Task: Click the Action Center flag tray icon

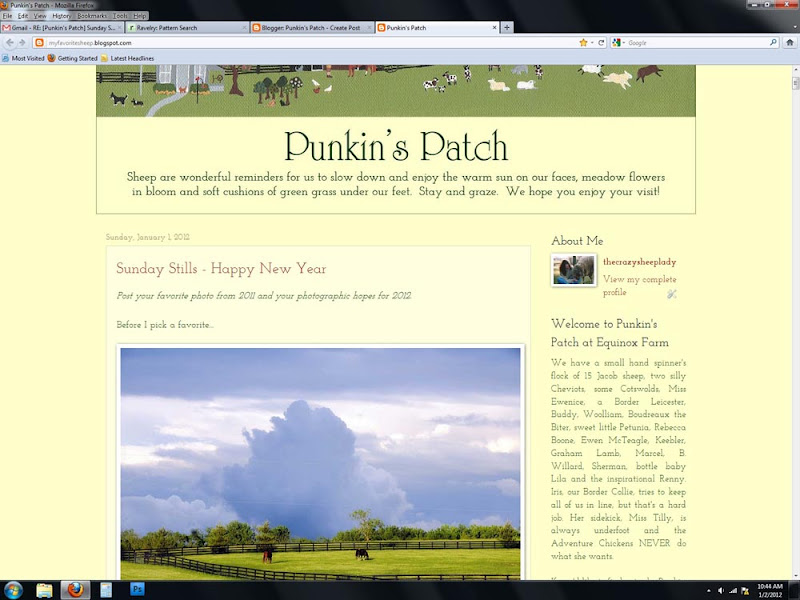Action: click(x=744, y=591)
